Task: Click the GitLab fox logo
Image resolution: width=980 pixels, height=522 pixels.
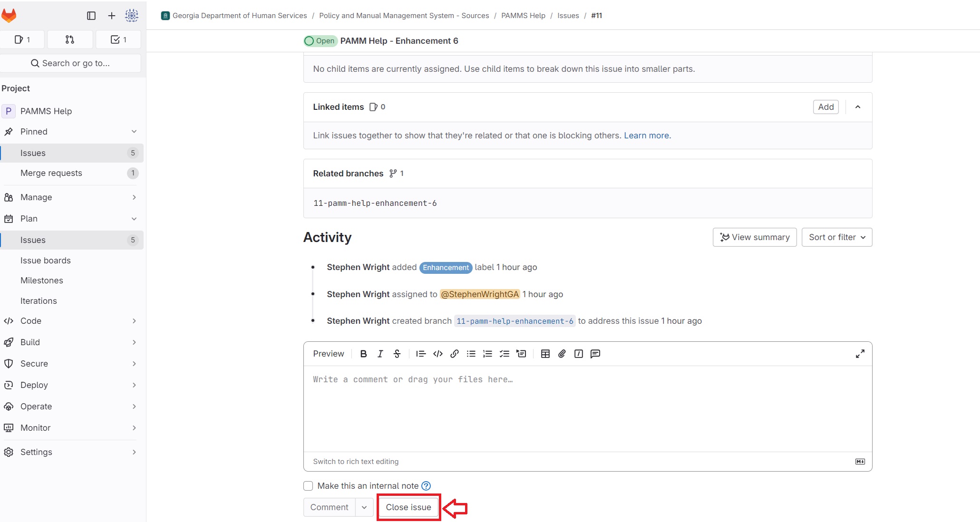Action: (9, 16)
